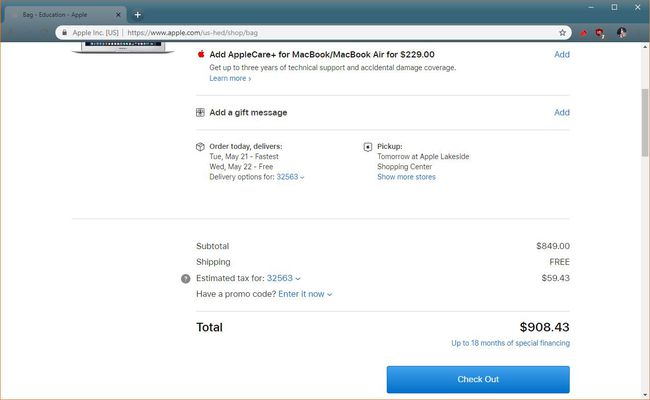The height and width of the screenshot is (400, 650).
Task: Open the user profile avatar in Chrome
Action: (x=621, y=33)
